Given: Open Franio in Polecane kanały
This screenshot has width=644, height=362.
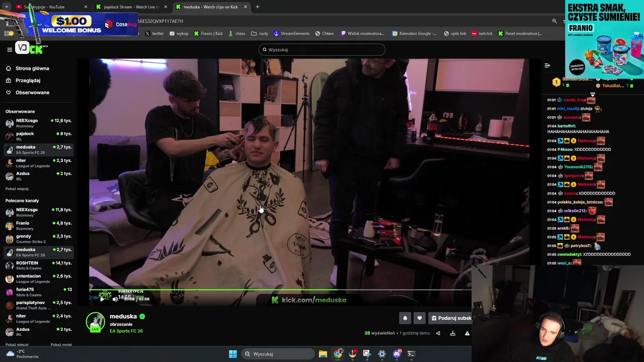Looking at the screenshot, I should [38, 226].
